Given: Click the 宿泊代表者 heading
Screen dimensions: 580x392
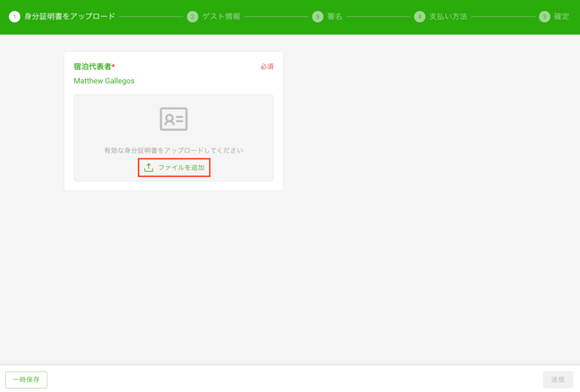Looking at the screenshot, I should [94, 67].
